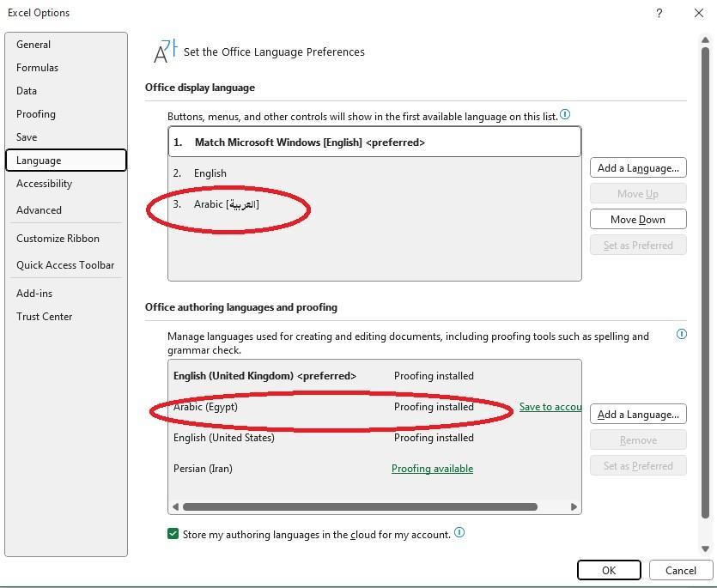
Task: Toggle Store my authoring languages in the cloud
Action: [173, 534]
